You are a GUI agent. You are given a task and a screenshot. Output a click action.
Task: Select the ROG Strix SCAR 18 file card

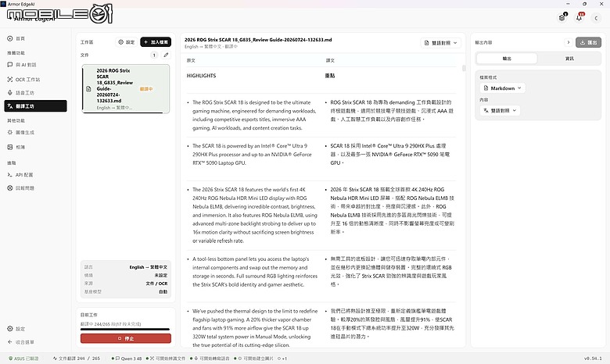tap(126, 89)
